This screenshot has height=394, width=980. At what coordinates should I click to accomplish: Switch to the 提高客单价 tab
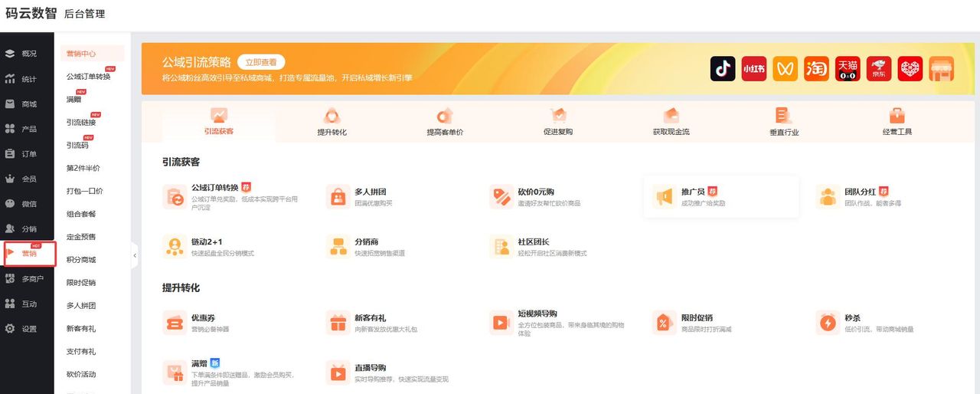(x=445, y=123)
